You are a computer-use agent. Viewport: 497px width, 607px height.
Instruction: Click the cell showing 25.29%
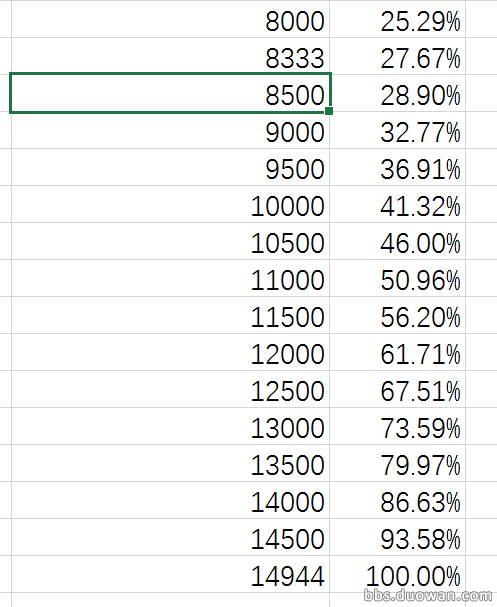click(398, 19)
